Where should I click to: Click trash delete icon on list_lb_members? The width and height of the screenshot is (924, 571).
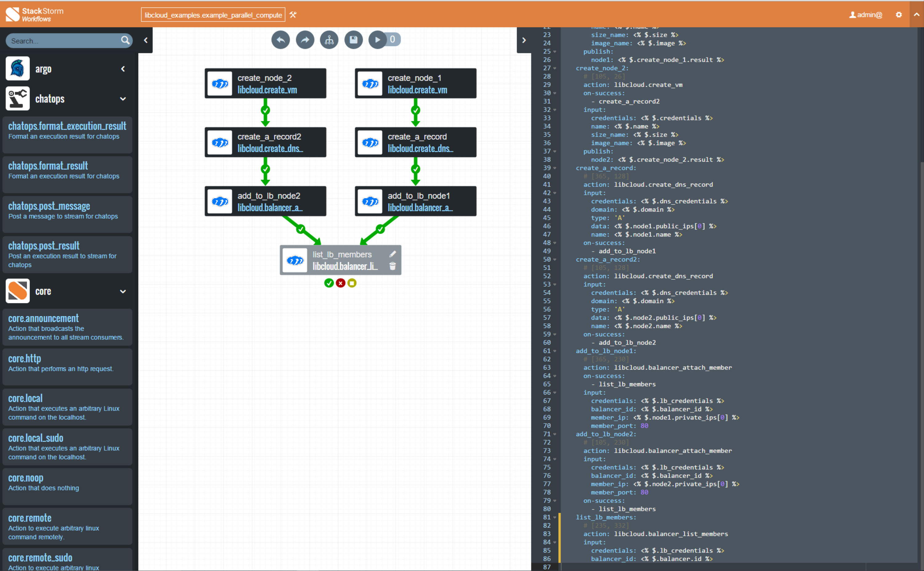[393, 266]
